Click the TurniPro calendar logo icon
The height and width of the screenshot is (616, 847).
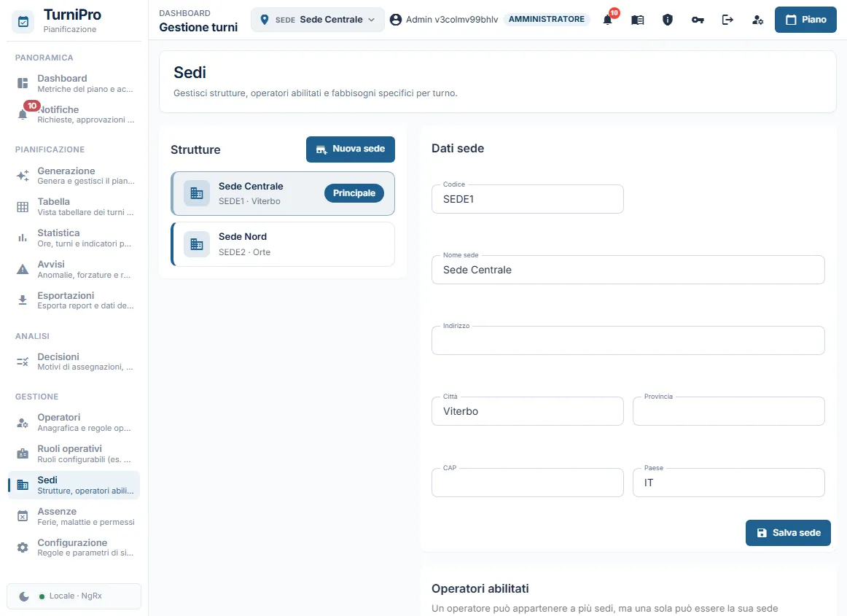23,22
